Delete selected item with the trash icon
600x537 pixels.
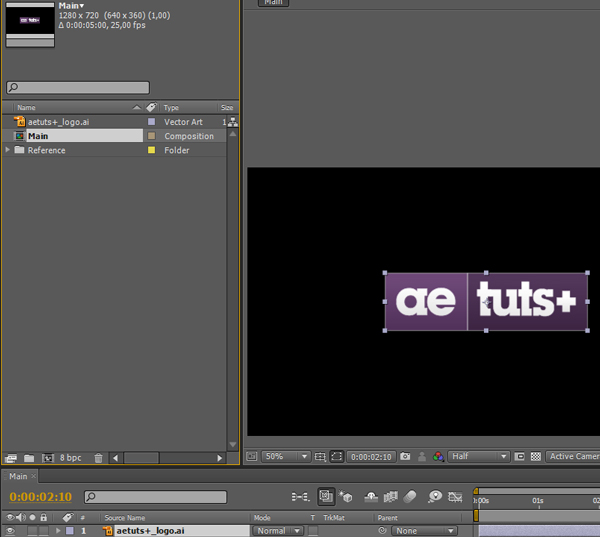point(98,458)
